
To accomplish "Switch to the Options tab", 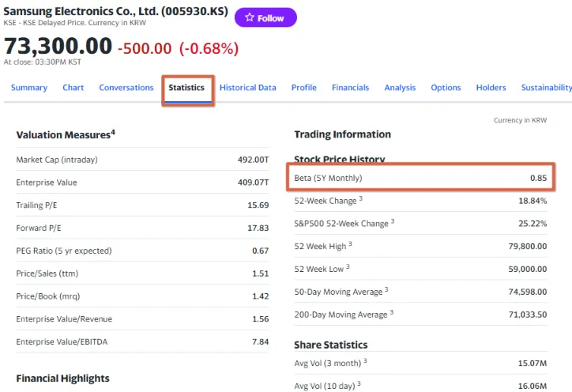I will tap(446, 88).
